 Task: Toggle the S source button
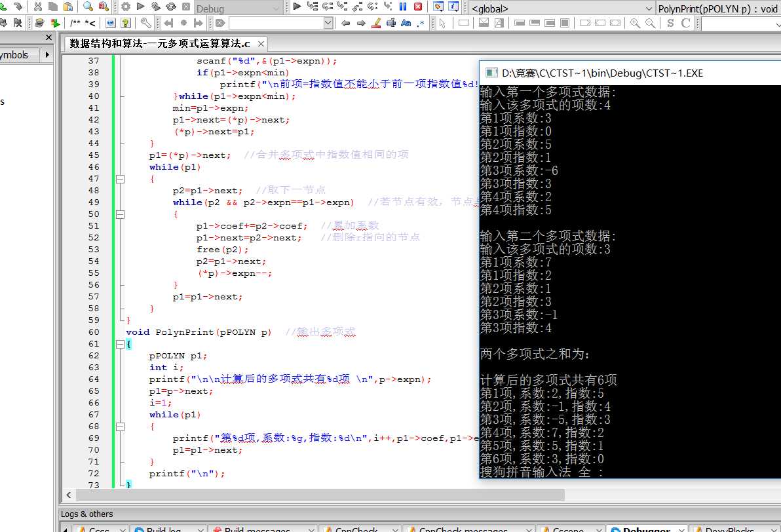[x=670, y=22]
